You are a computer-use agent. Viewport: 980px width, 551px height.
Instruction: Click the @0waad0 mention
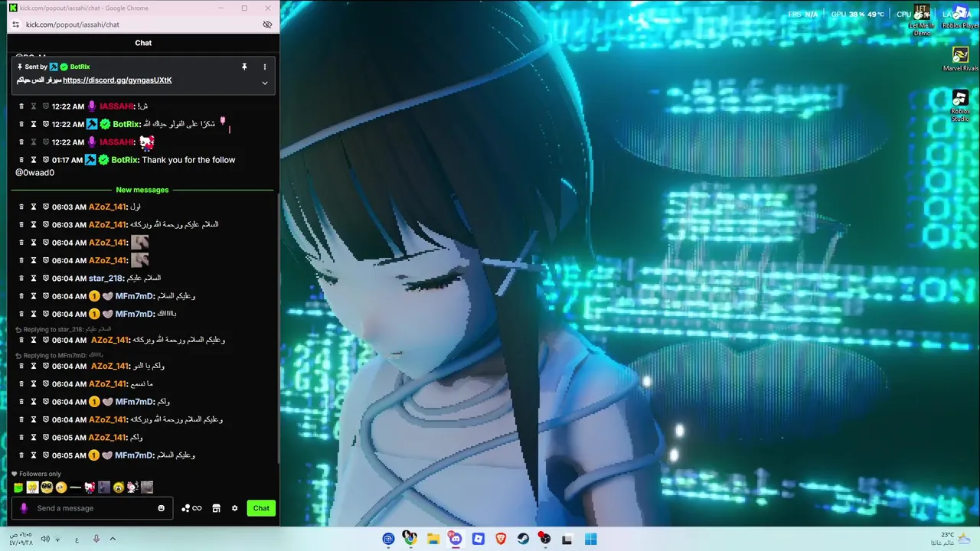click(x=34, y=173)
